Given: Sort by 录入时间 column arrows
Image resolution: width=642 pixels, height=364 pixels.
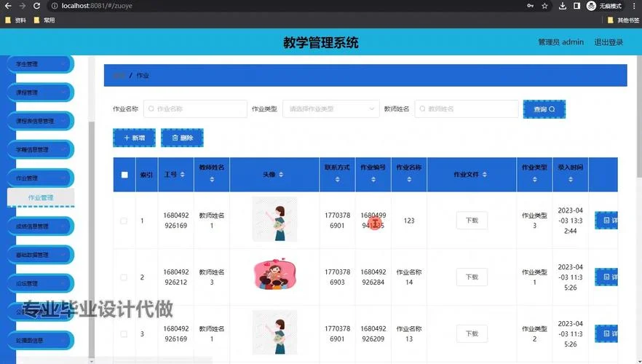Looking at the screenshot, I should coord(571,179).
